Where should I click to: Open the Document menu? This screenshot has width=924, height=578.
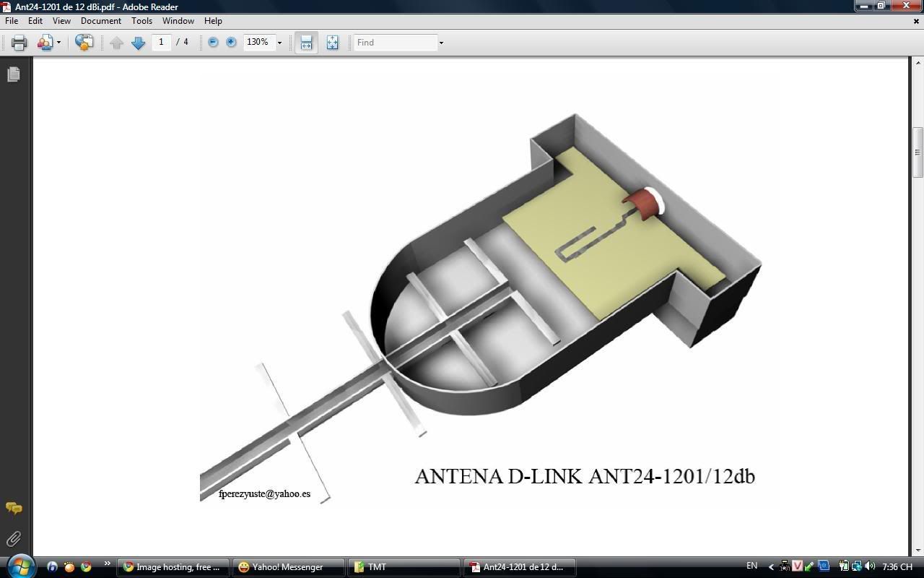point(100,21)
